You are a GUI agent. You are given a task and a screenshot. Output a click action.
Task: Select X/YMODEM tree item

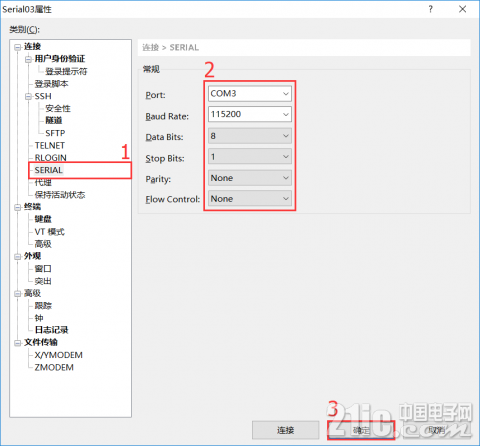[59, 355]
